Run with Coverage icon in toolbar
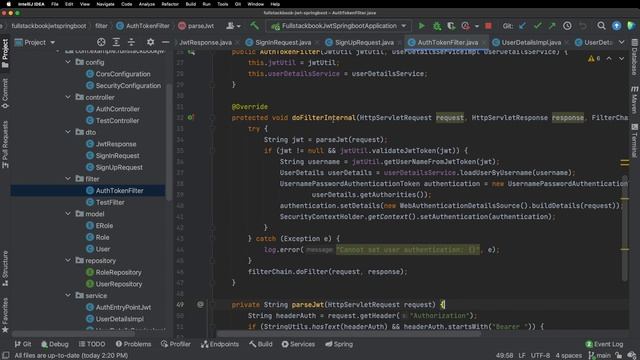 tap(451, 26)
